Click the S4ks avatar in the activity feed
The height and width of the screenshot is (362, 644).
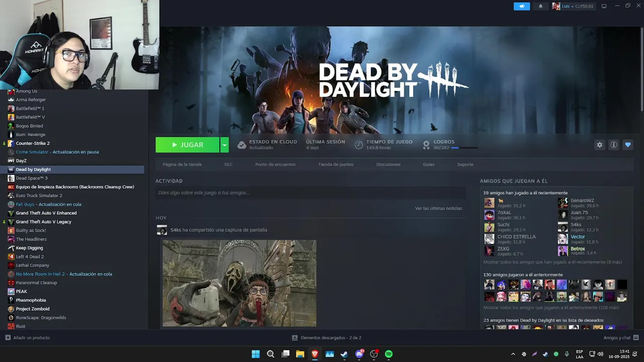(162, 230)
